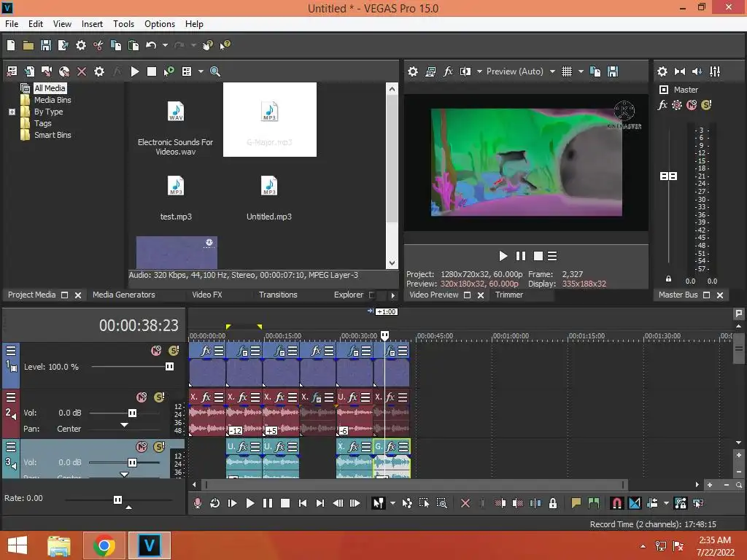Open the Preview (Auto) quality dropdown
747x560 pixels.
click(520, 71)
